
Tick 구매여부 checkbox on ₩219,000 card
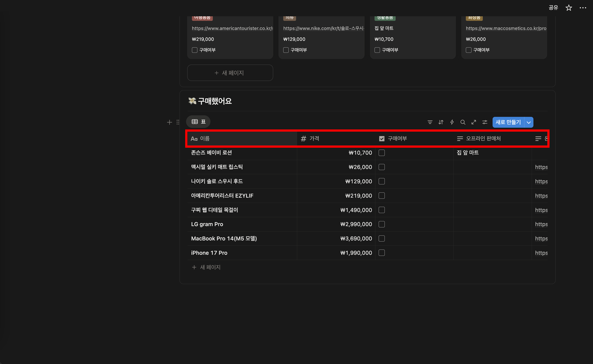(195, 50)
